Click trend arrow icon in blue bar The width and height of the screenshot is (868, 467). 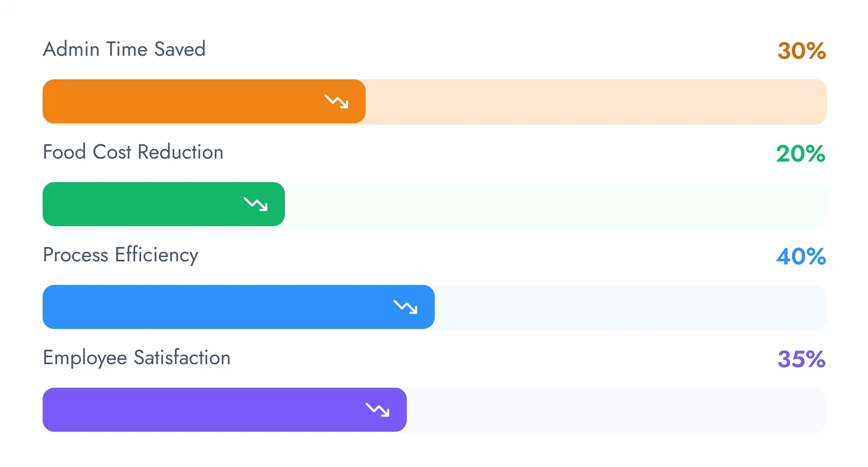point(405,307)
